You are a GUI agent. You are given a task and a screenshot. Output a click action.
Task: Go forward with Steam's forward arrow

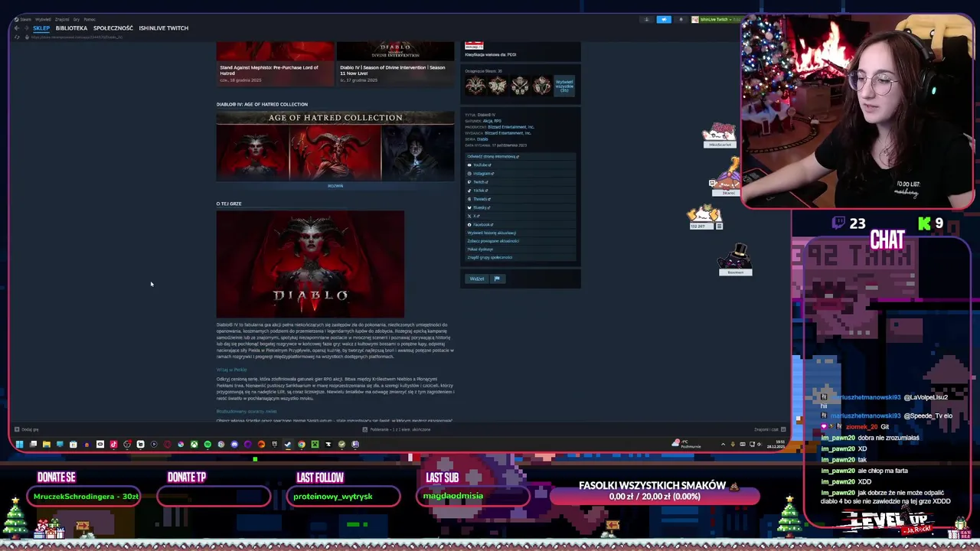coord(26,28)
